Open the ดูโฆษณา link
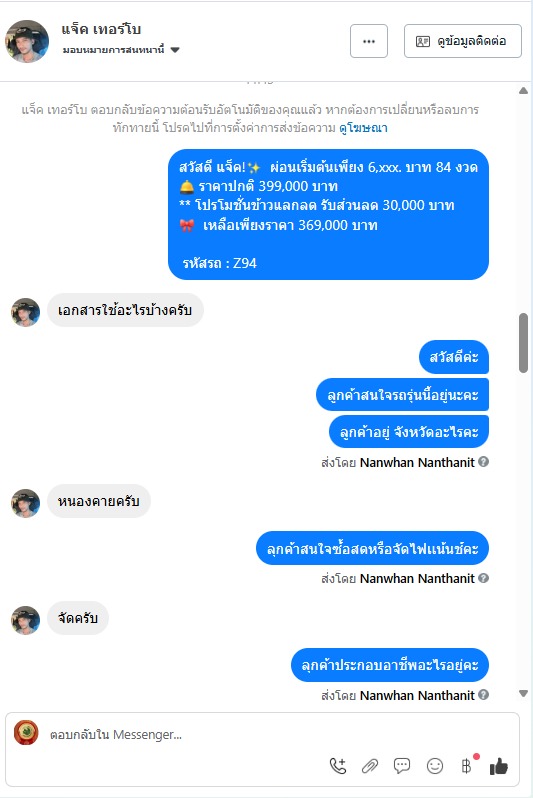This screenshot has width=533, height=798. click(x=363, y=128)
